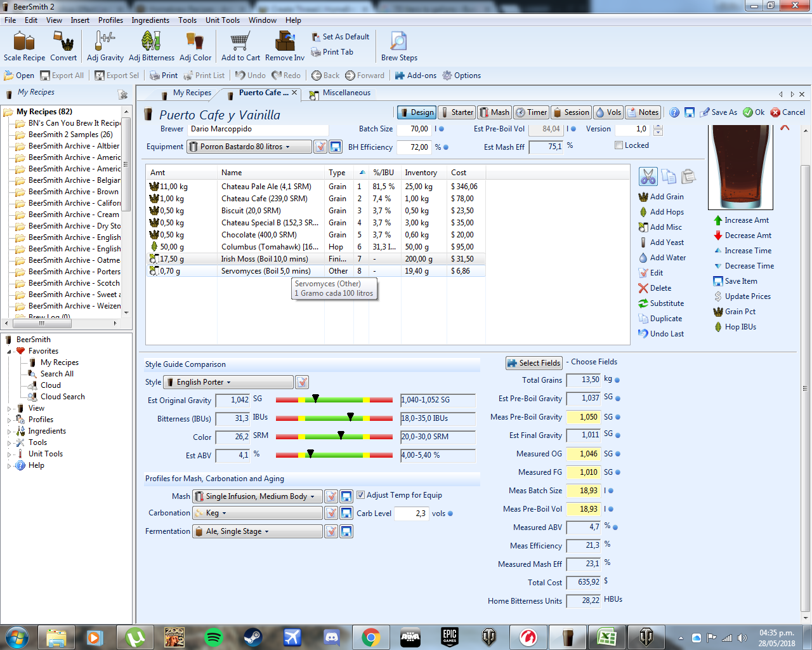Click the Est Original Gravity slider bar

point(334,400)
